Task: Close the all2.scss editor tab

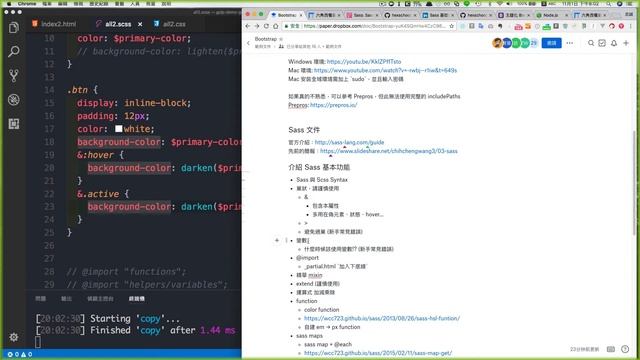Action: [140, 24]
